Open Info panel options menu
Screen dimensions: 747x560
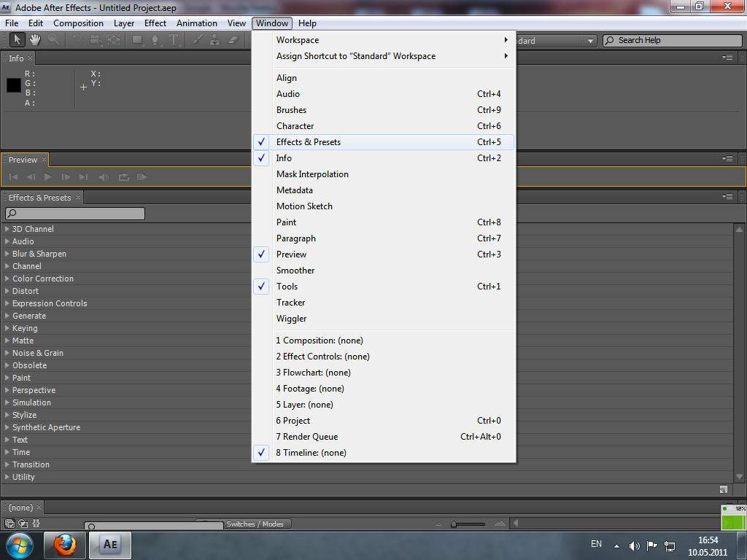pos(727,57)
